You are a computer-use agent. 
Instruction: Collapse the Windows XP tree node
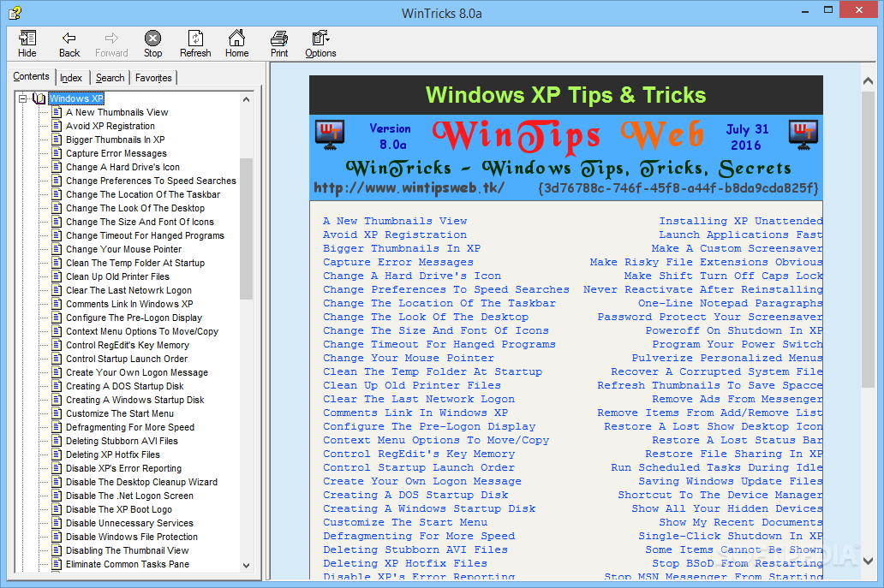(22, 98)
